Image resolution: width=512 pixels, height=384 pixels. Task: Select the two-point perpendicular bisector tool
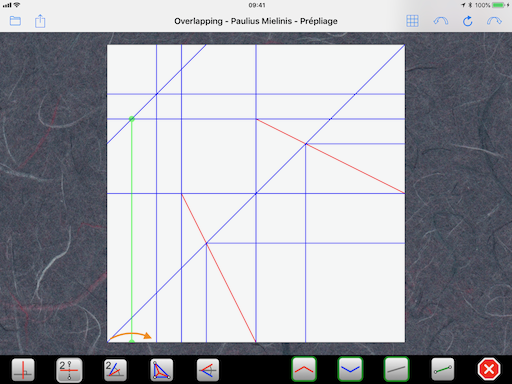point(69,369)
